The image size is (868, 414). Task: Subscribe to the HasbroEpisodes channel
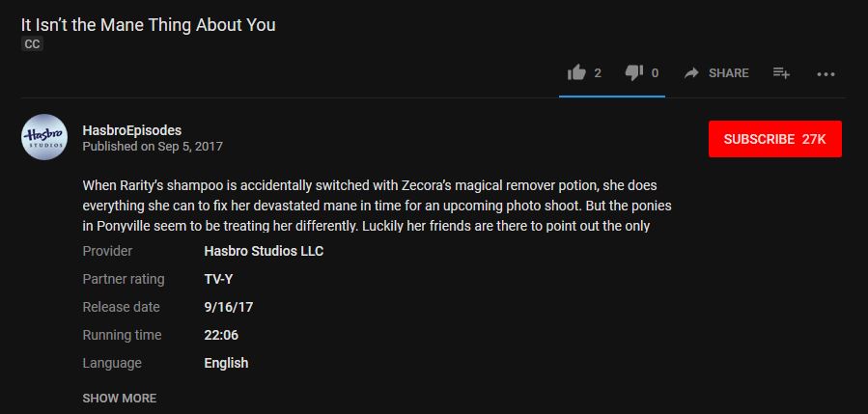tap(774, 139)
